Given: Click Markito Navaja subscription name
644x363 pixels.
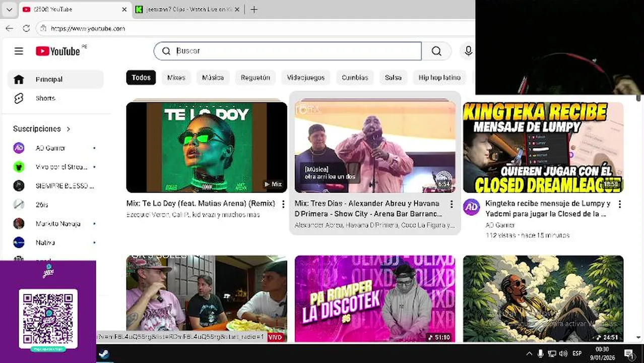Looking at the screenshot, I should pos(58,224).
